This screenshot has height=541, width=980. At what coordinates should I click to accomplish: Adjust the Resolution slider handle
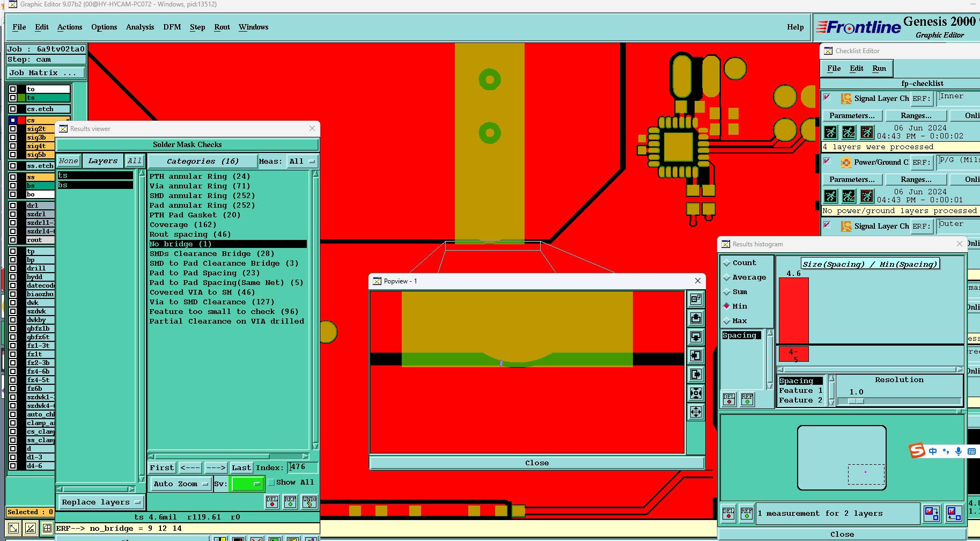[856, 401]
